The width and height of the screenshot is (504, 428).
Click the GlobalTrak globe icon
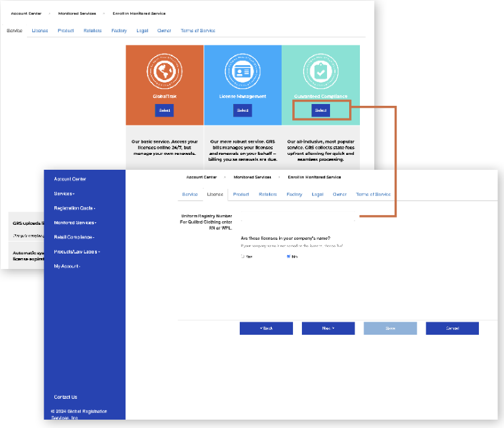[164, 72]
